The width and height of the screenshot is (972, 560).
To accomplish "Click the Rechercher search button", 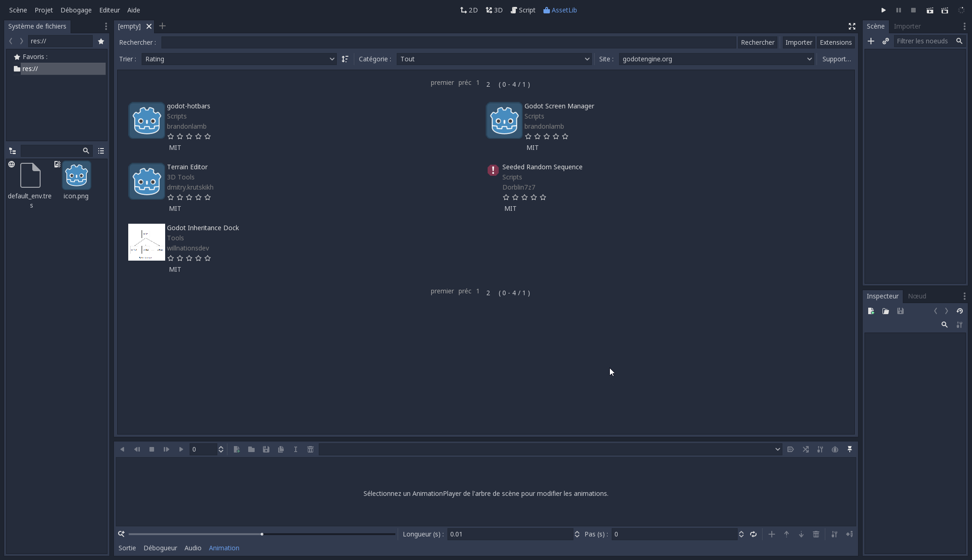I will pyautogui.click(x=757, y=42).
